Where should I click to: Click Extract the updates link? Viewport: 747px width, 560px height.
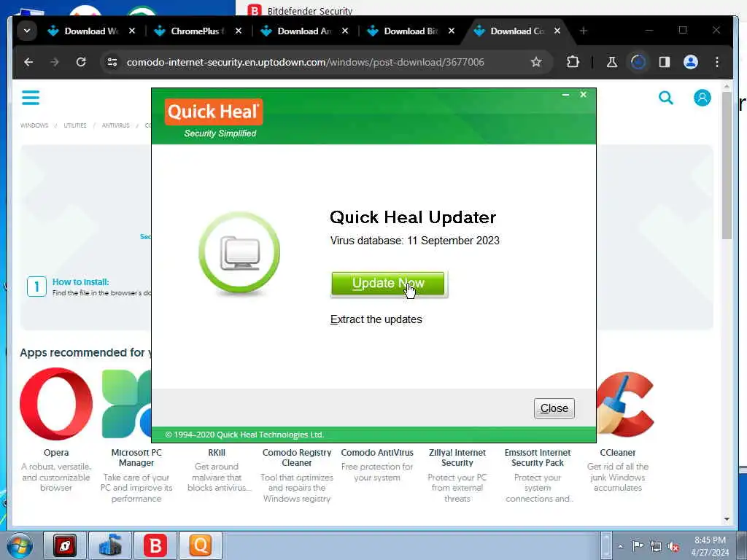pos(376,319)
